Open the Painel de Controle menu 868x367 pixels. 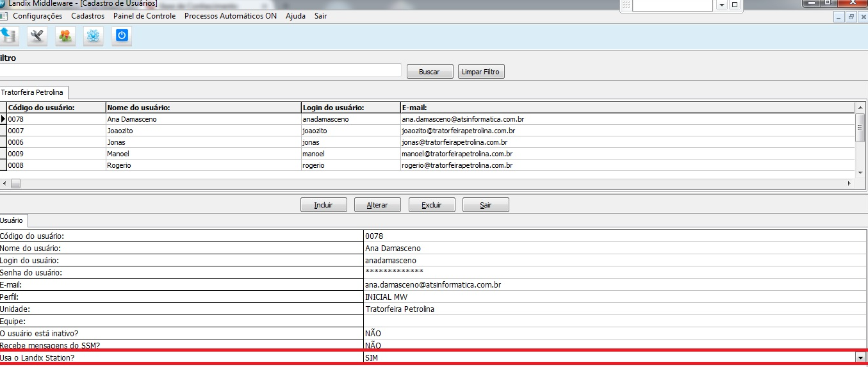145,16
